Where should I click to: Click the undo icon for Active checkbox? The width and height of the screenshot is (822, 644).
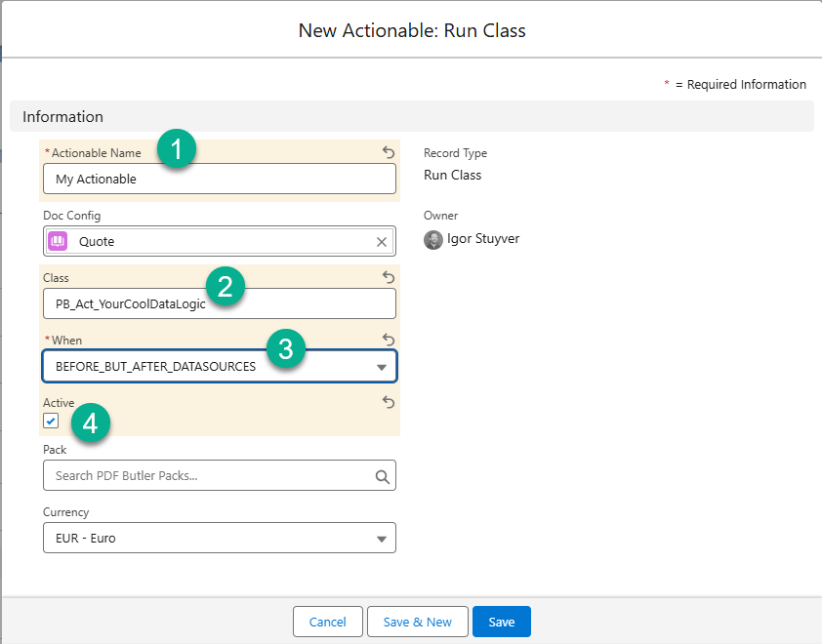pyautogui.click(x=388, y=402)
